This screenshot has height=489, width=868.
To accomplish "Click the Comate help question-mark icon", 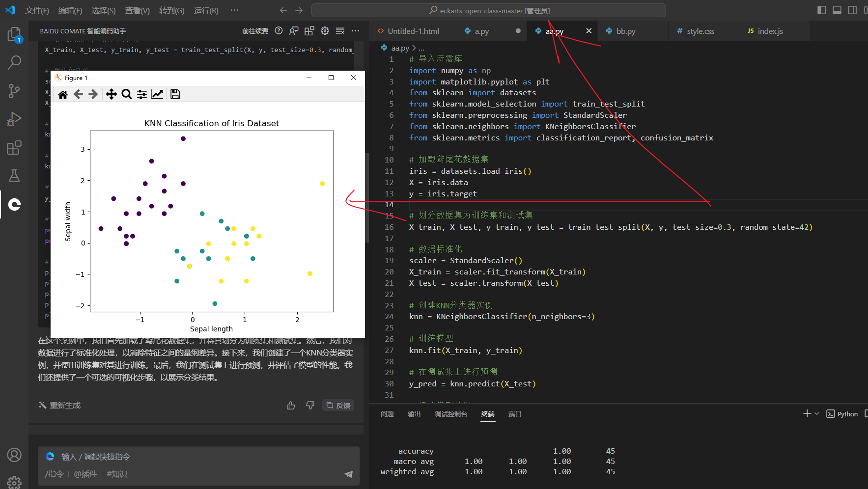I will [x=279, y=31].
